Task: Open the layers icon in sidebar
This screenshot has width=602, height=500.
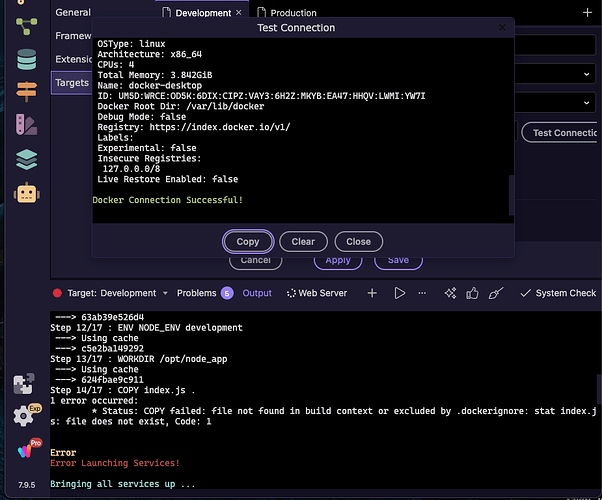Action: (x=26, y=159)
